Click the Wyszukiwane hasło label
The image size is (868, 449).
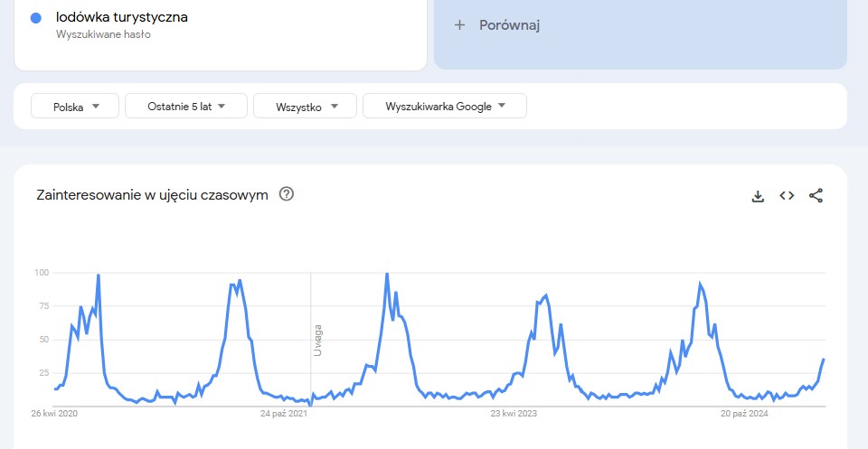pos(103,34)
